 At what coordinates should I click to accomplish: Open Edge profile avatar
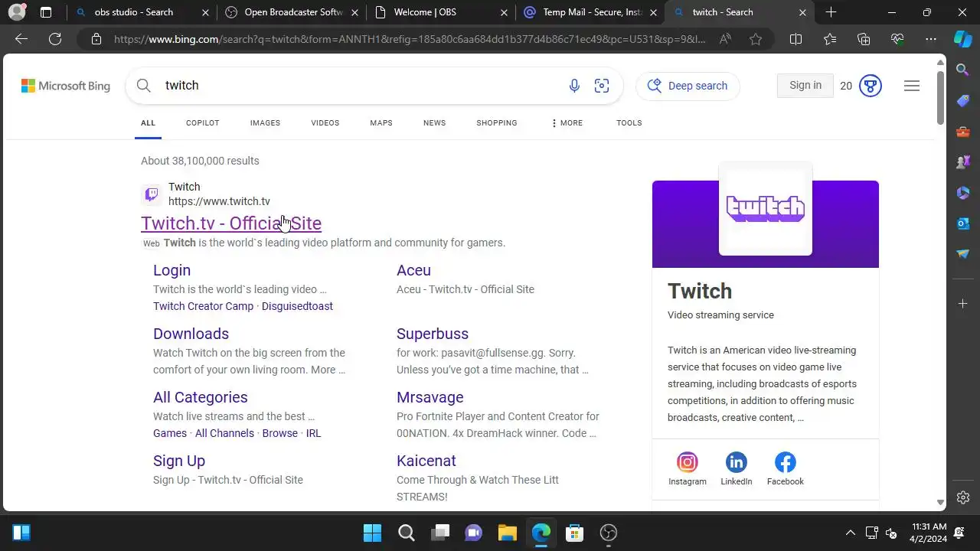[x=17, y=12]
